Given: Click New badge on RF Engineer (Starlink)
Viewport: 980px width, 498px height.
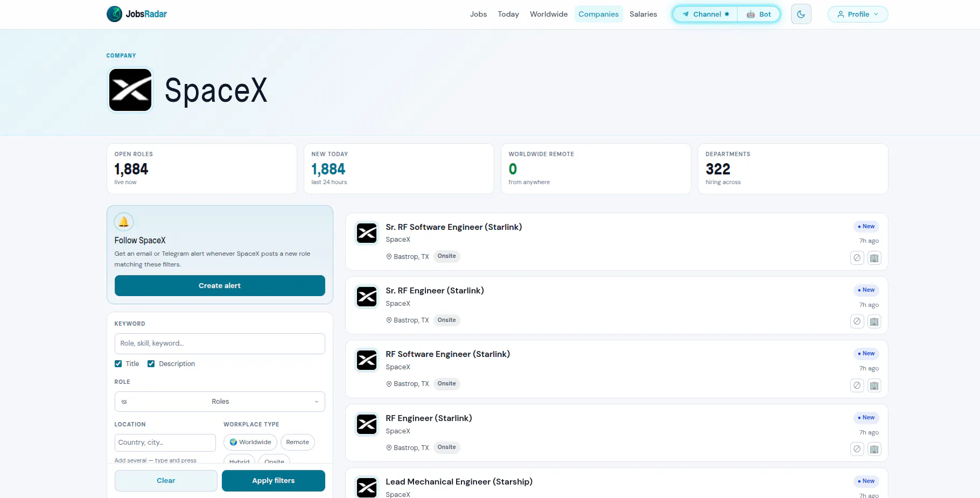Looking at the screenshot, I should pyautogui.click(x=866, y=418).
